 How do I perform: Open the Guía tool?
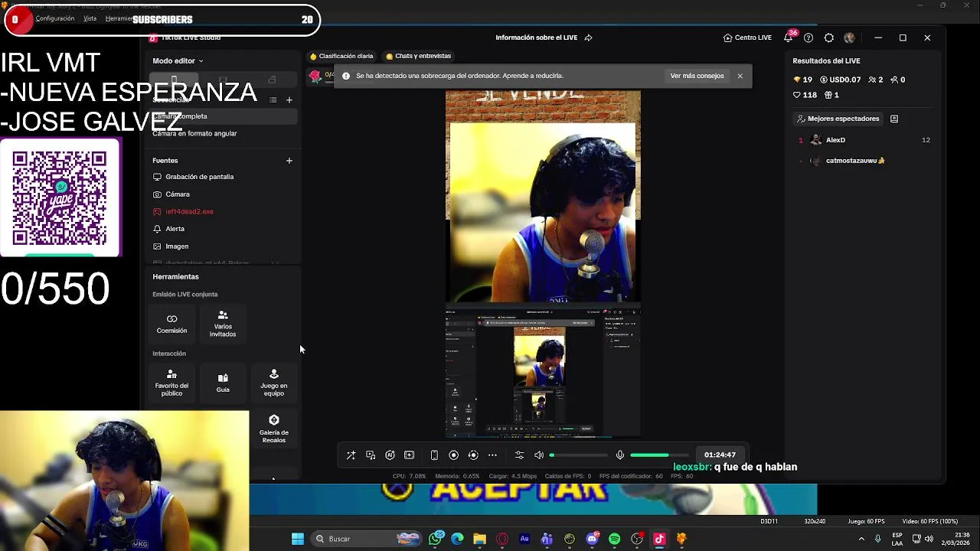point(223,383)
